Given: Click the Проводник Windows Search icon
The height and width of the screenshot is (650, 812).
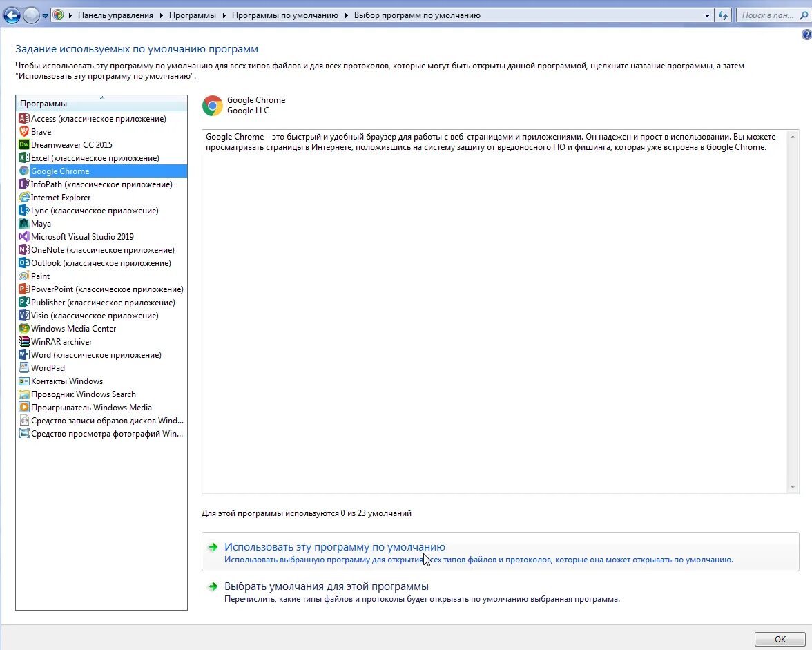Looking at the screenshot, I should click(x=23, y=394).
